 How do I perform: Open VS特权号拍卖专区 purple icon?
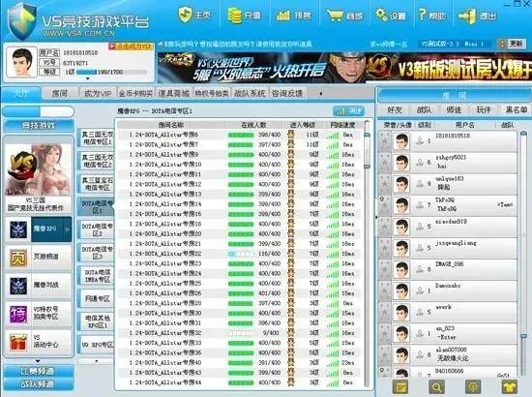coord(18,314)
